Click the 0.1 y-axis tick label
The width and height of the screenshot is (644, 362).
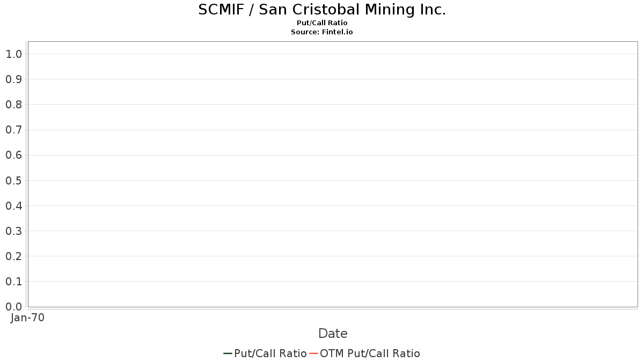(x=13, y=282)
